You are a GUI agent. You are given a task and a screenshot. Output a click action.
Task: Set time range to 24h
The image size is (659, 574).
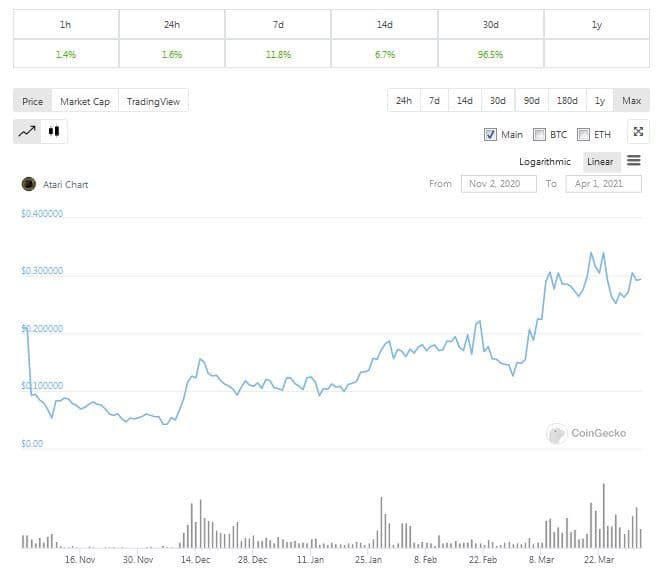click(x=404, y=101)
